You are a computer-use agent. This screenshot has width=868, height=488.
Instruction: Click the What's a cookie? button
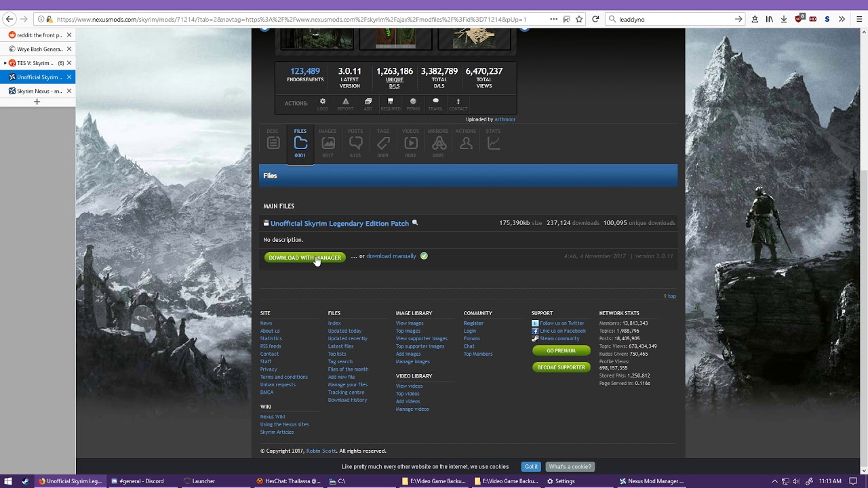(570, 466)
